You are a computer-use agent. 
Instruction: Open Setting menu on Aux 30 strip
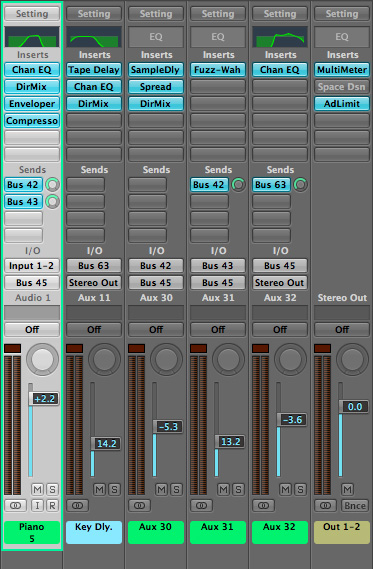(156, 14)
